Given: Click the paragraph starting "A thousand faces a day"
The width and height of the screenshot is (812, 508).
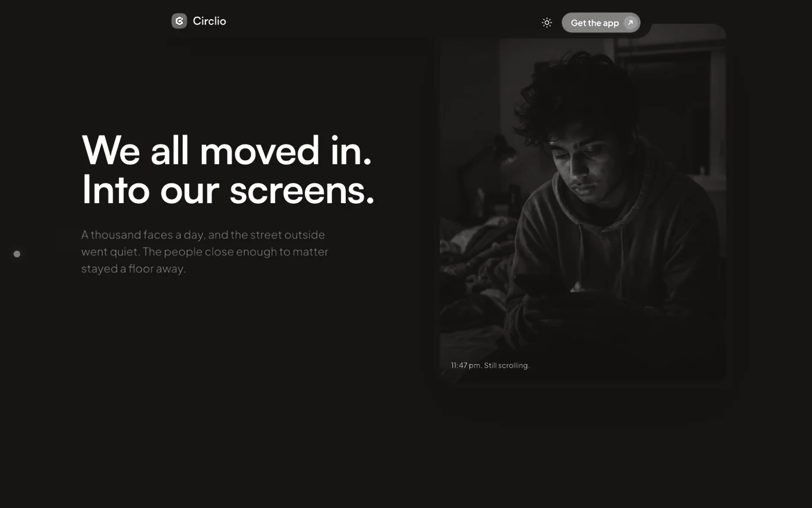Looking at the screenshot, I should pyautogui.click(x=205, y=251).
